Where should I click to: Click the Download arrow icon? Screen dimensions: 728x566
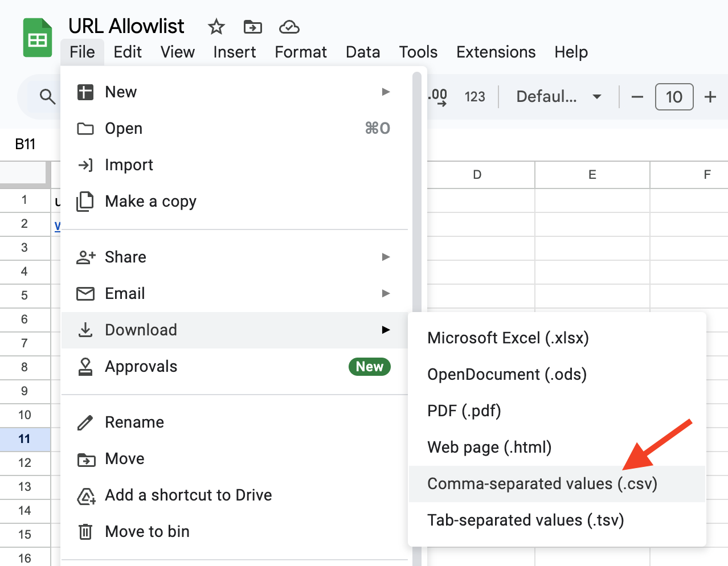(85, 330)
